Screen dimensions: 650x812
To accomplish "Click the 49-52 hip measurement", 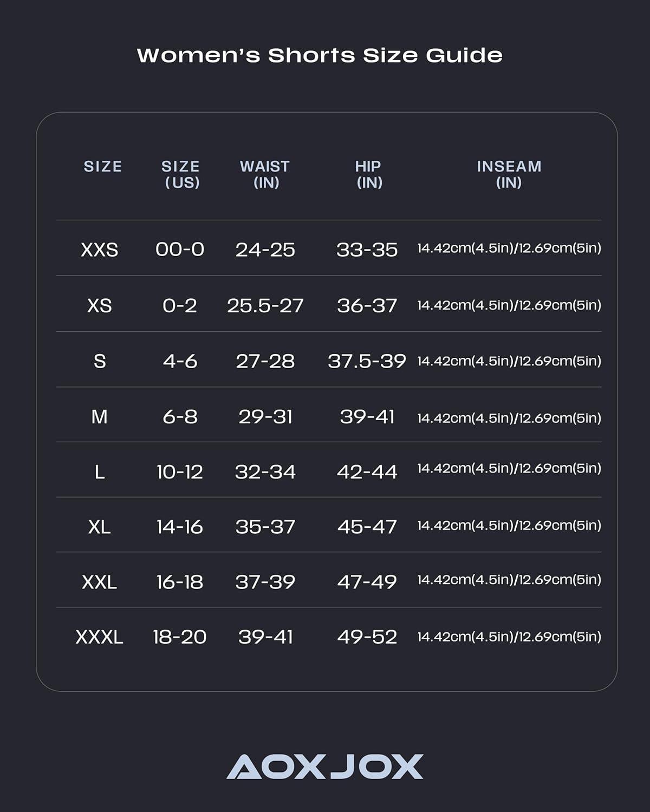I will [x=367, y=637].
